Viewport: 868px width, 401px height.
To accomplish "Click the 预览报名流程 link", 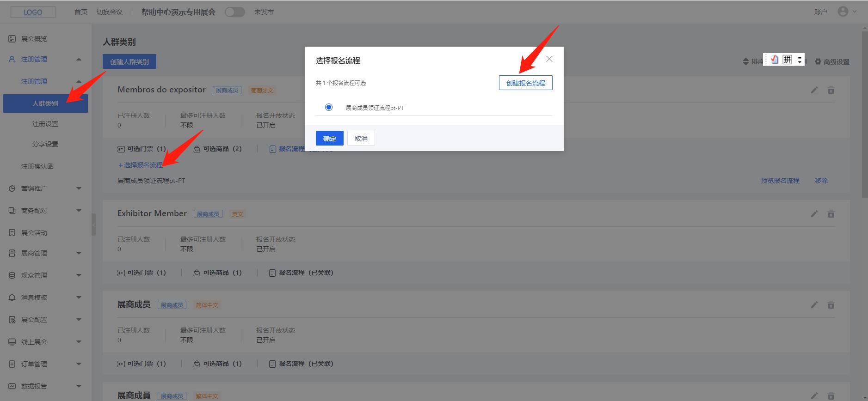I will (780, 181).
